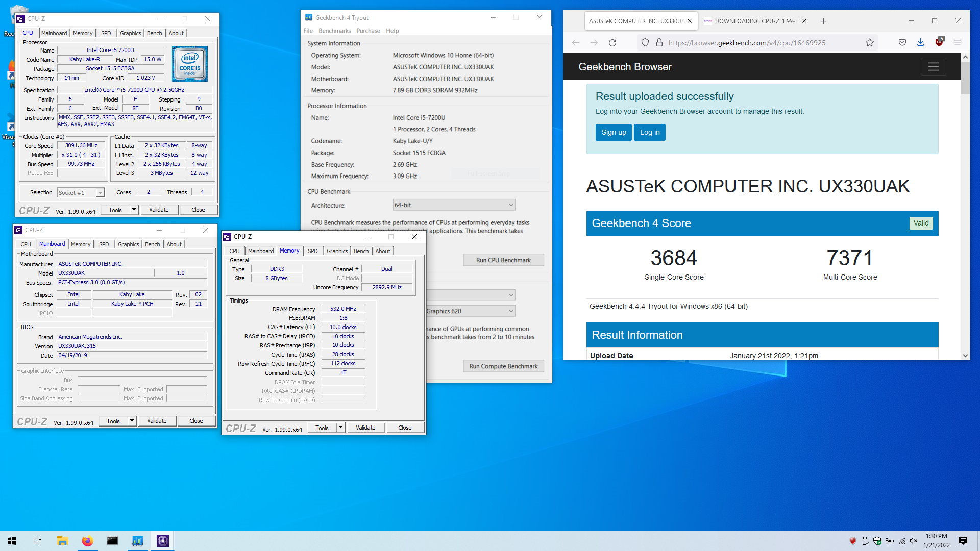The height and width of the screenshot is (551, 980).
Task: Click Run Compute Benchmark button
Action: [x=503, y=366]
